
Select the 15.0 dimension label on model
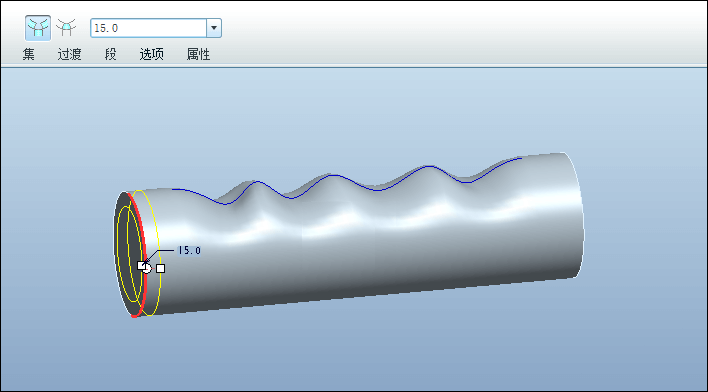[x=189, y=250]
